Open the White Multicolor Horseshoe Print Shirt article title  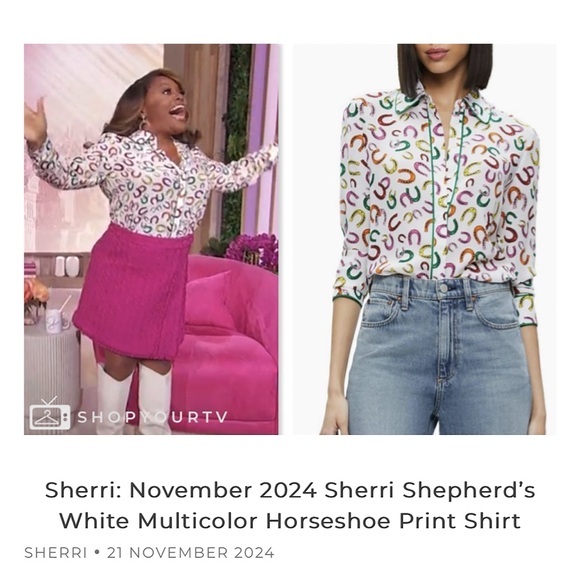click(290, 505)
